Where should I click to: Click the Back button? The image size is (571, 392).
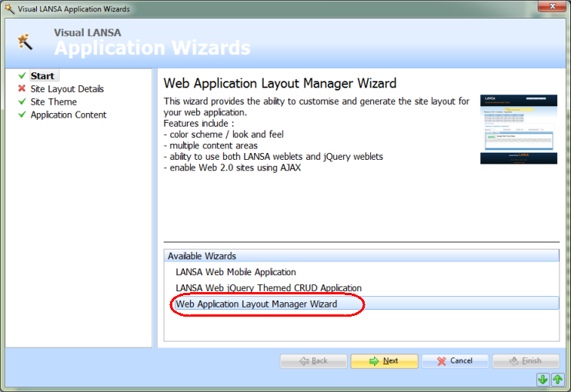(313, 360)
